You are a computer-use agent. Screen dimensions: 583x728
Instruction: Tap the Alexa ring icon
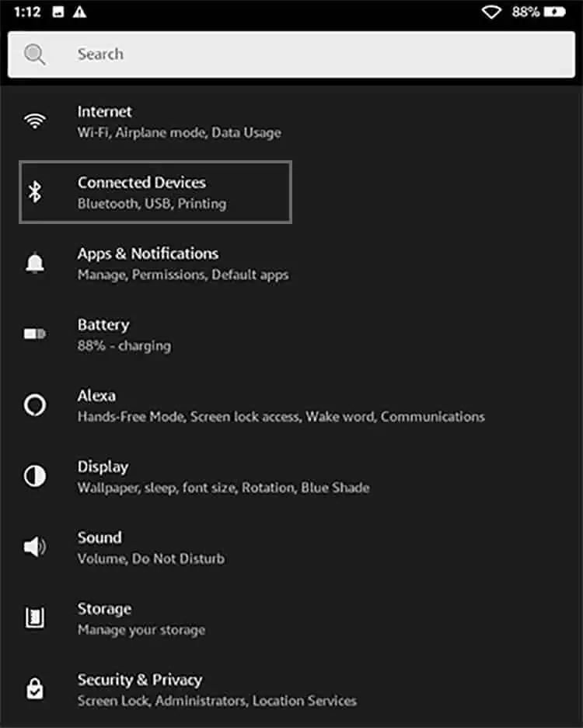point(35,405)
